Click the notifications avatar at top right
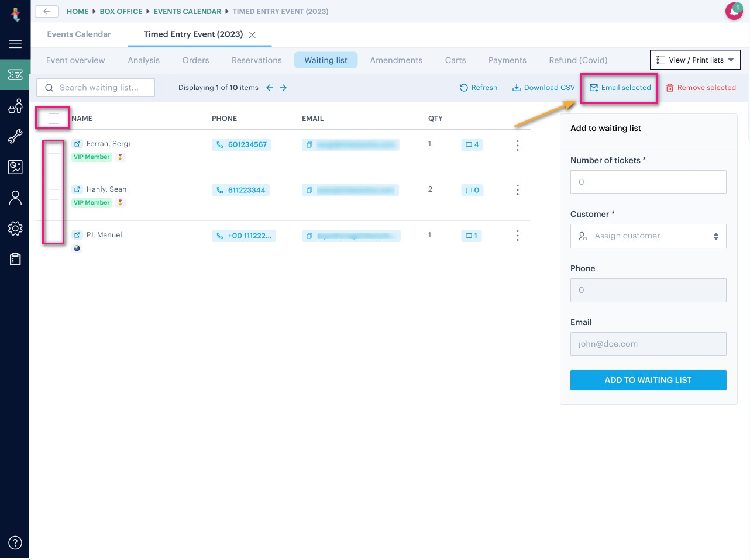This screenshot has width=750, height=560. (734, 11)
